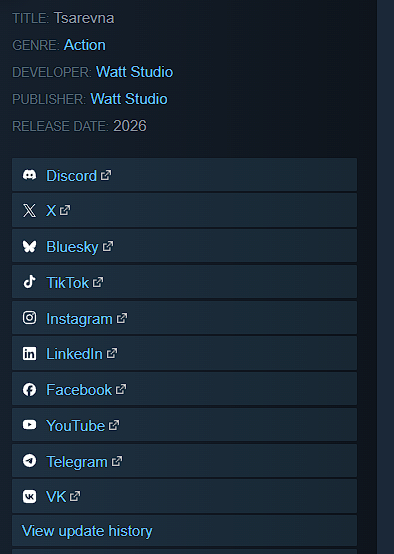Click the X logo icon
Screen dimensions: 394x554
point(29,211)
